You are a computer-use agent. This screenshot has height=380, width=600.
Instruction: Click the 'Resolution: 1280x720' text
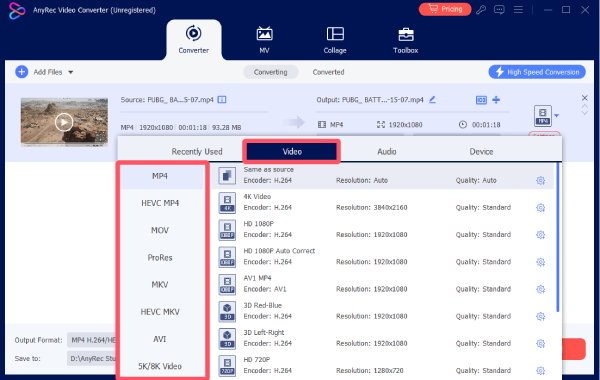tap(371, 370)
